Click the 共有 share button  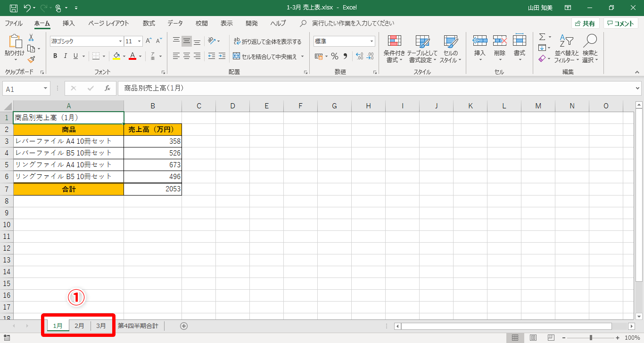(x=585, y=24)
